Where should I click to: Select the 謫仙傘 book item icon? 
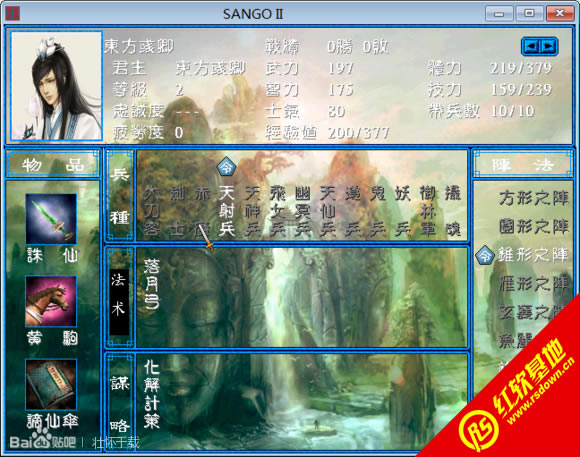(x=51, y=384)
